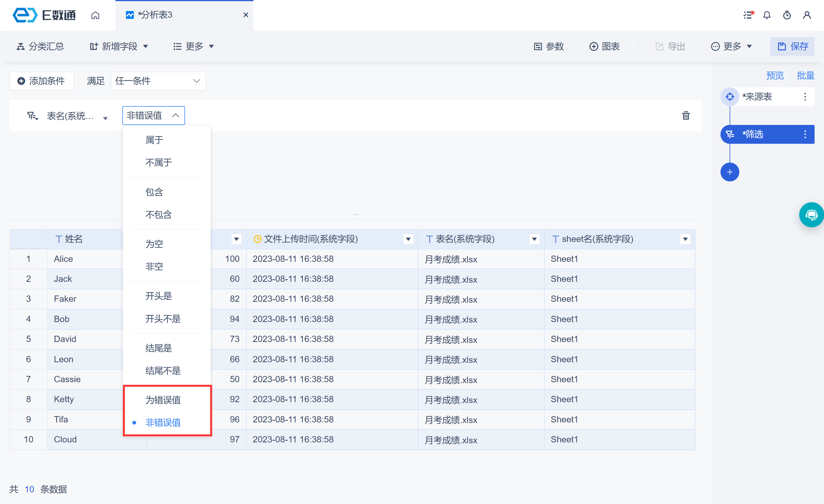Click the plus add-step node
Viewport: 824px width, 504px height.
[730, 172]
